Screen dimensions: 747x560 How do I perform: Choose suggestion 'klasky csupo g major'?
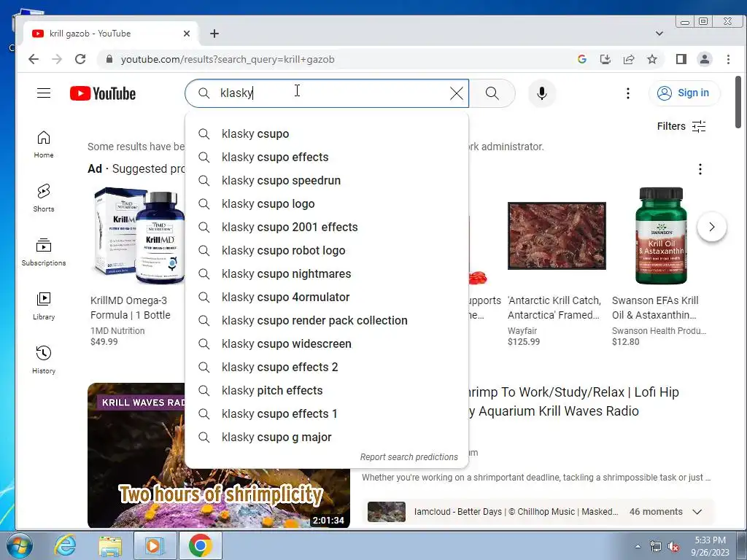coord(327,437)
